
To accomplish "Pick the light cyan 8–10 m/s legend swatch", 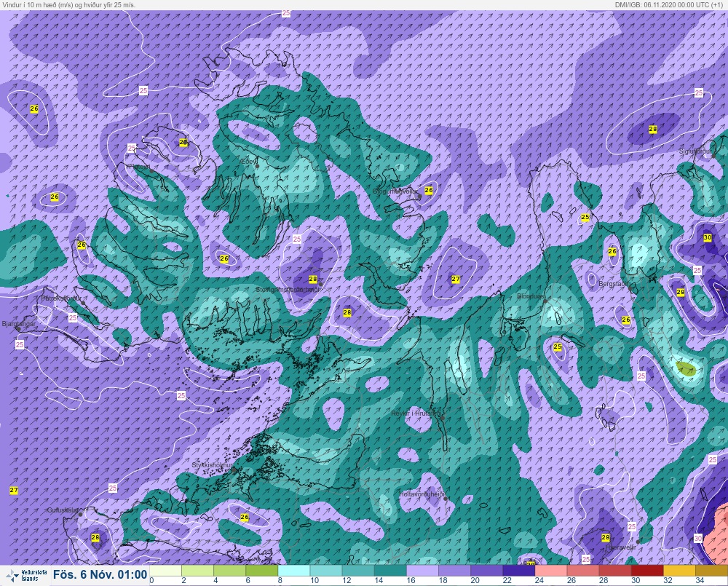I will 294,570.
